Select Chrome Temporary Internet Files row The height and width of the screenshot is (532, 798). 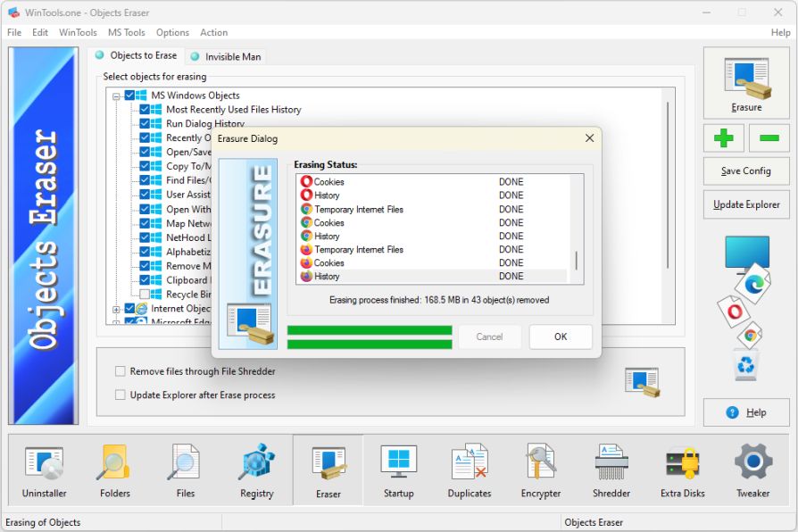point(431,209)
